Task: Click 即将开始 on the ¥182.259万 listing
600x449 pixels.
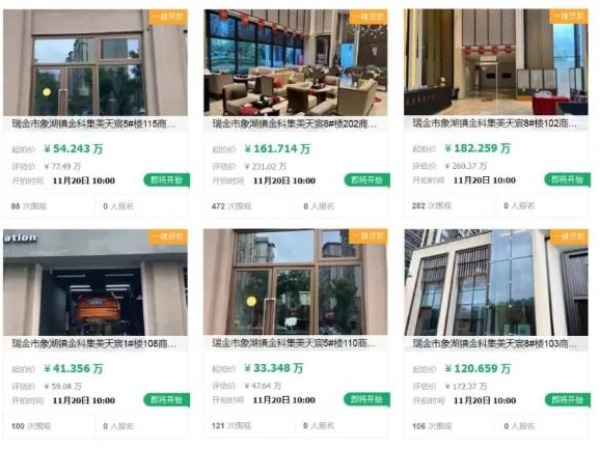Action: [x=567, y=180]
